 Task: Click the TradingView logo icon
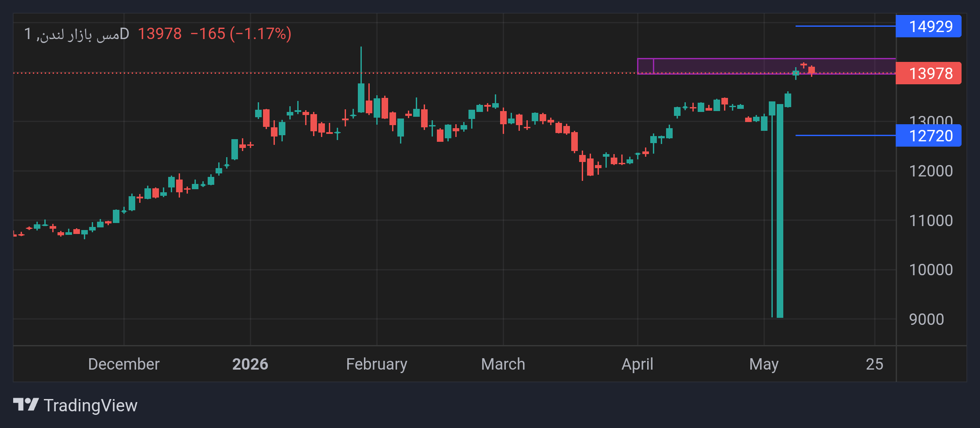(x=26, y=405)
